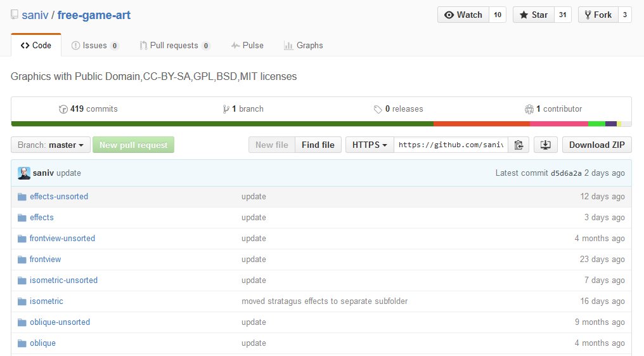Screen dimensions: 644x356
Task: Open the effects-unsorted folder
Action: point(59,197)
